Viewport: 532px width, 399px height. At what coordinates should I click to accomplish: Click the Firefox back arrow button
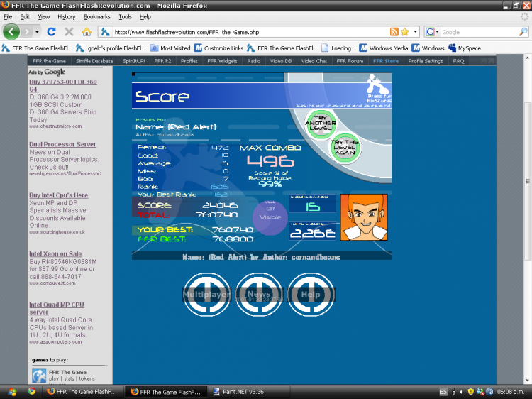(11, 32)
